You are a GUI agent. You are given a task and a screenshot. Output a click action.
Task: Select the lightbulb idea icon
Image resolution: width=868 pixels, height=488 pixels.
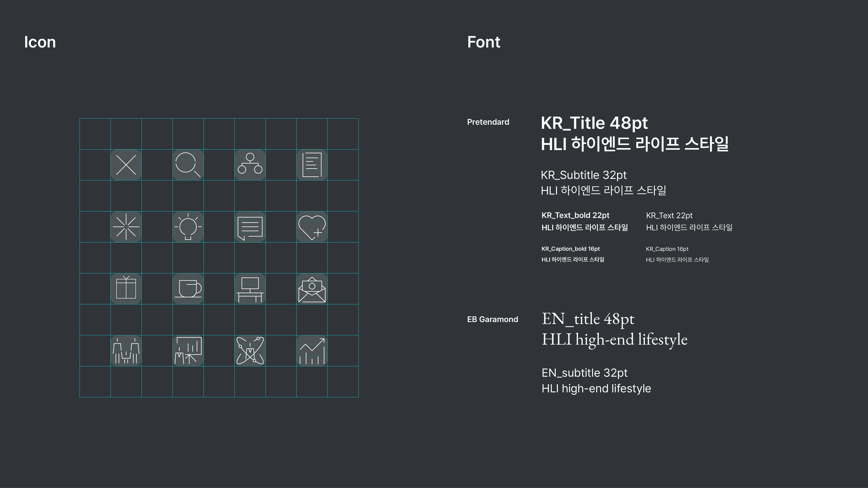point(188,227)
